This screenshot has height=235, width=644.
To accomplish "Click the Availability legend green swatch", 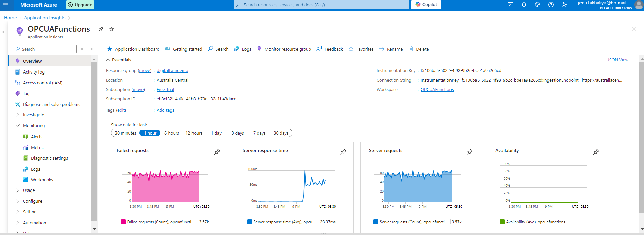I will (502, 222).
